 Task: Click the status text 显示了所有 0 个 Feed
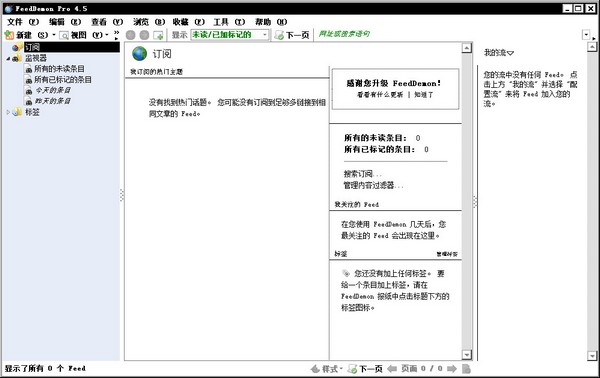point(45,368)
